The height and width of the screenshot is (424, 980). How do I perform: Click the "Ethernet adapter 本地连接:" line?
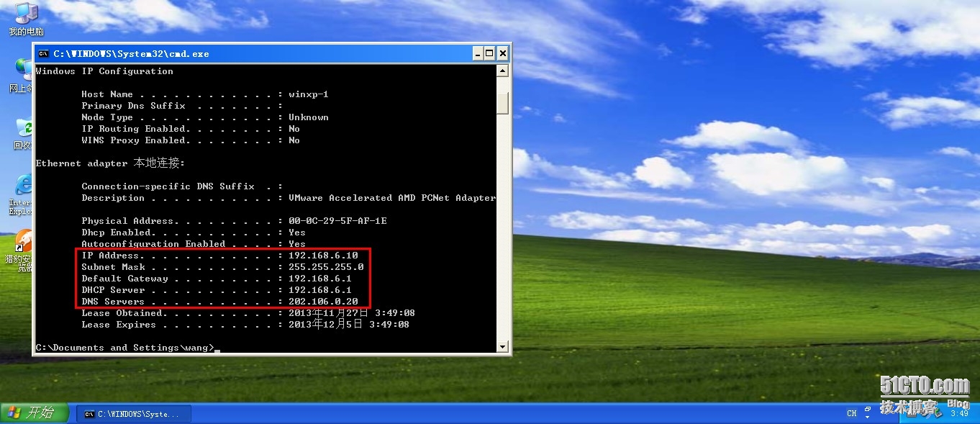(x=110, y=163)
